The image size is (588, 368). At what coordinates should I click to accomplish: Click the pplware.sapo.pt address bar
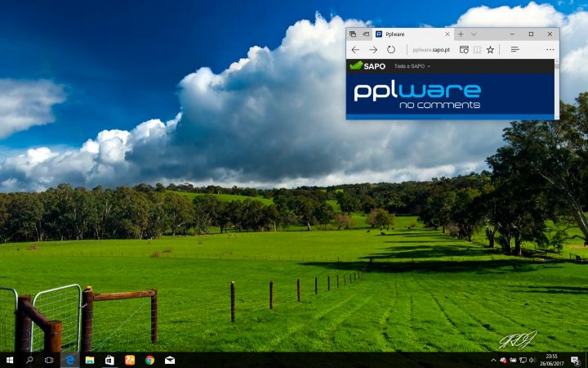pyautogui.click(x=431, y=50)
